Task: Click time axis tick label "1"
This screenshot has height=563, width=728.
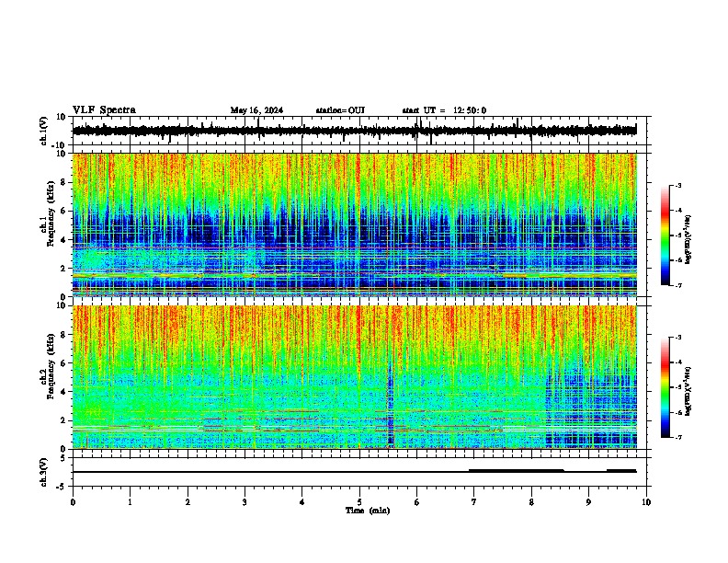Action: 130,502
